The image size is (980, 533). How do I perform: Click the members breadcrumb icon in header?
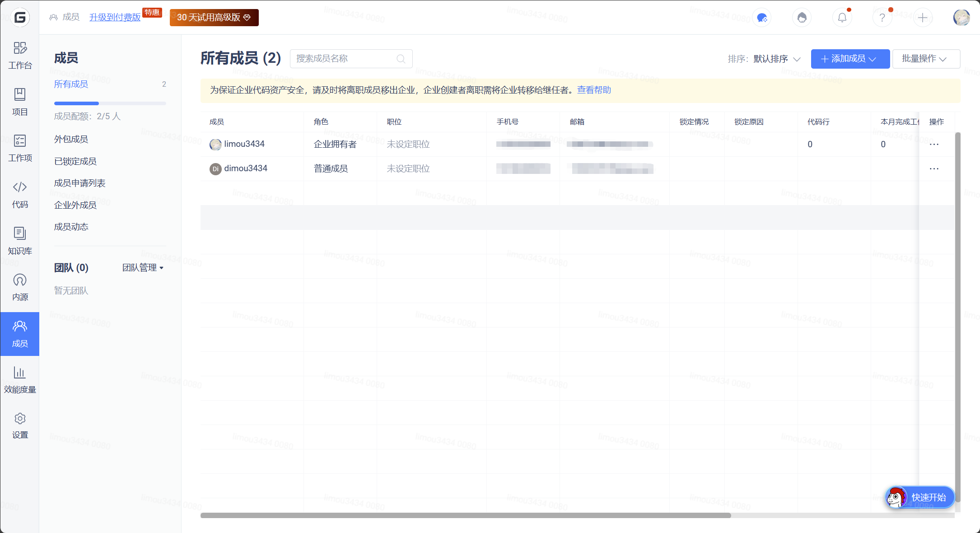tap(53, 17)
